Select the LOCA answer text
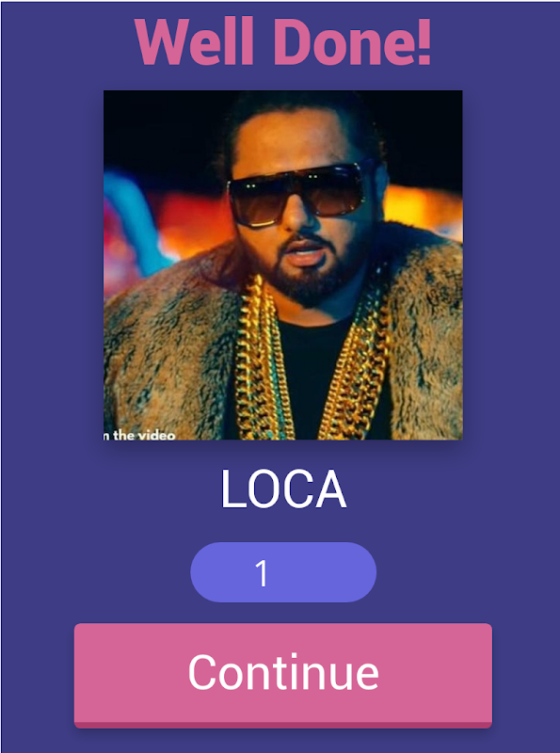This screenshot has height=753, width=560. click(x=283, y=489)
